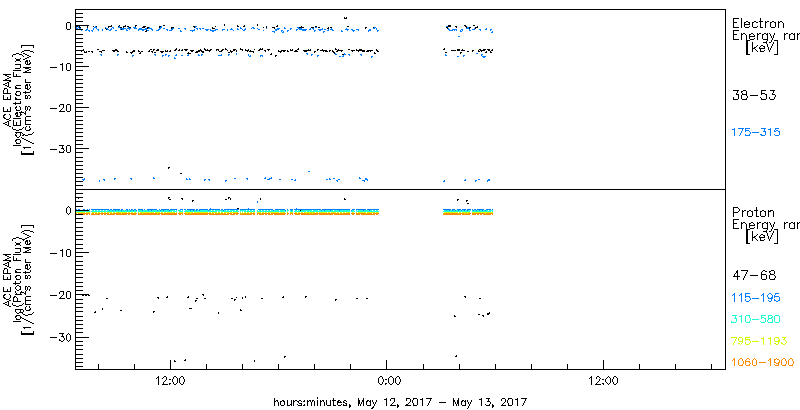Click the -20 tick label on proton plot
Viewport: 800px width, 410px height.
pos(61,295)
